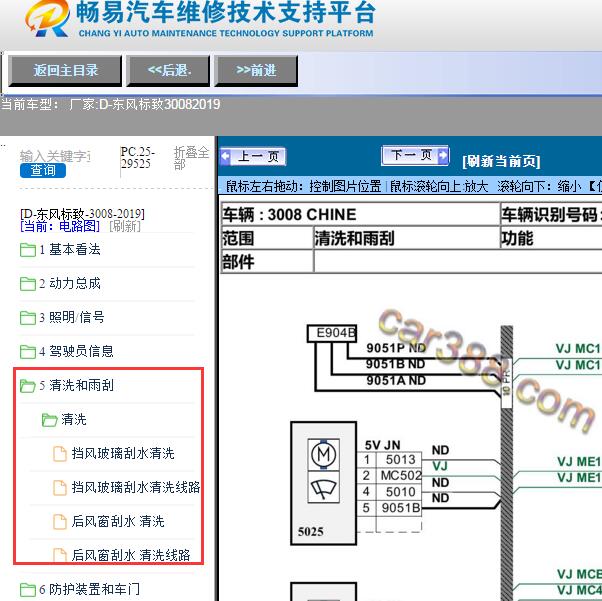This screenshot has height=601, width=602.
Task: Click 车辆：3008 CHINE header cell
Action: pyautogui.click(x=360, y=214)
